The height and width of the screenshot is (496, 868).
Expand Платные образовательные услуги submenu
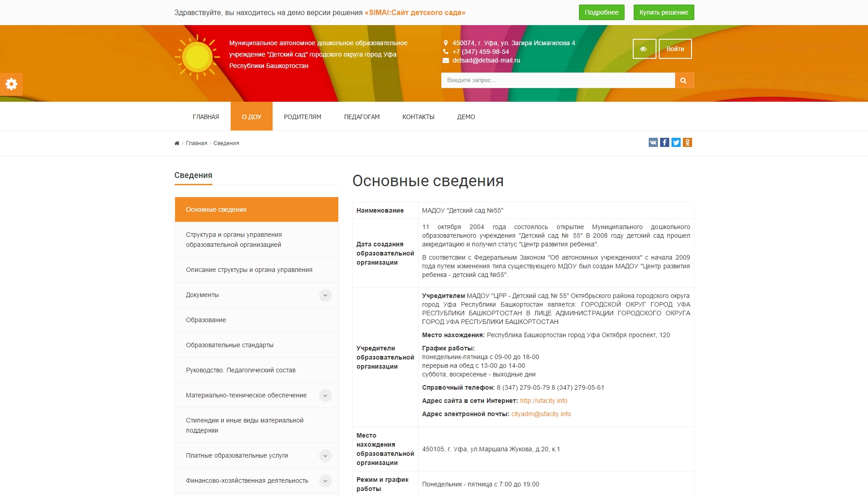coord(325,456)
